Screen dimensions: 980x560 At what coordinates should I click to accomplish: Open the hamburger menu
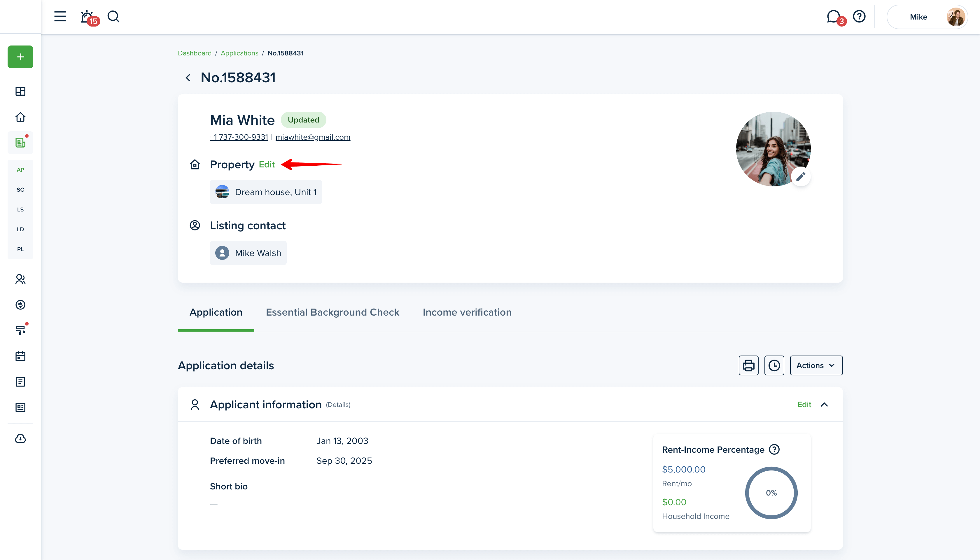pyautogui.click(x=60, y=17)
